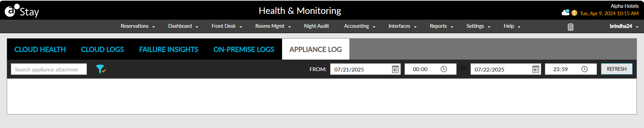
Task: Switch to the Failure Insights tab
Action: pos(169,49)
